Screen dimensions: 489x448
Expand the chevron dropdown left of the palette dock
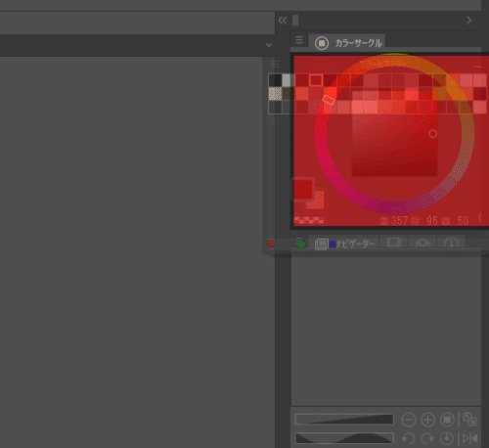(269, 45)
